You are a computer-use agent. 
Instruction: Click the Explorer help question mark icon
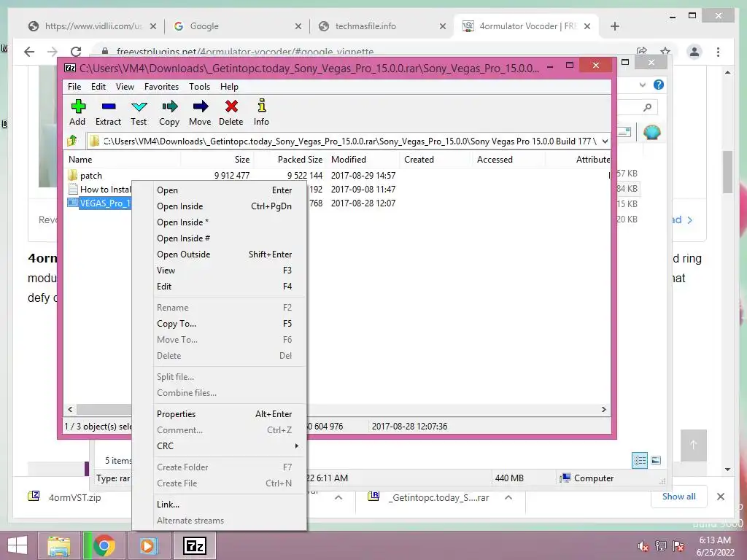[x=659, y=85]
